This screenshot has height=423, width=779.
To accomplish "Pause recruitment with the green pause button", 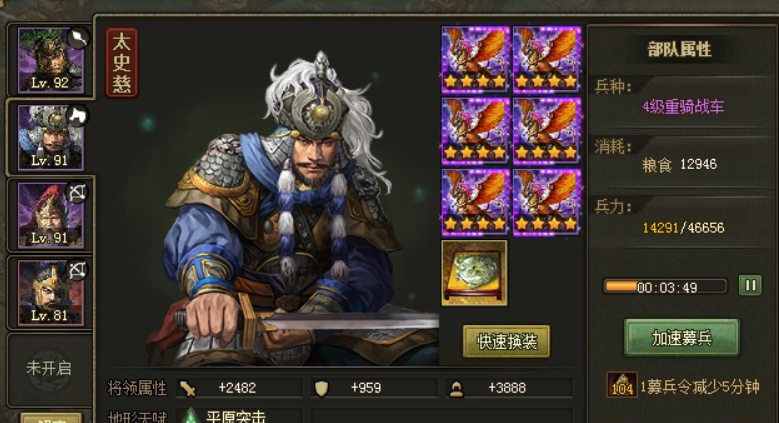I will (x=750, y=286).
